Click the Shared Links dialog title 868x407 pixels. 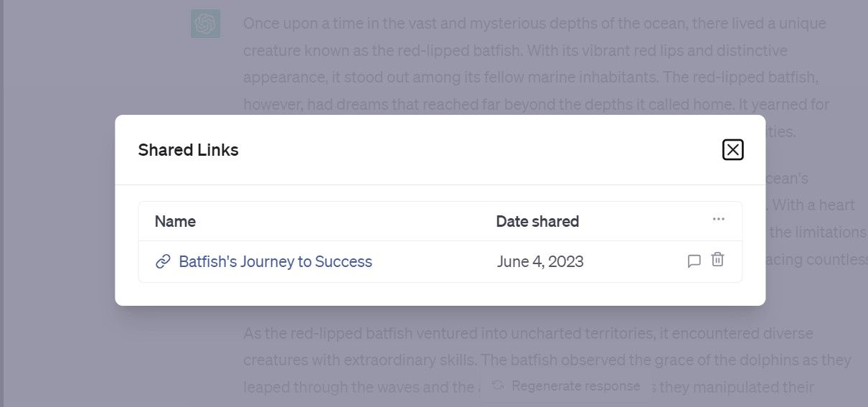click(x=188, y=150)
